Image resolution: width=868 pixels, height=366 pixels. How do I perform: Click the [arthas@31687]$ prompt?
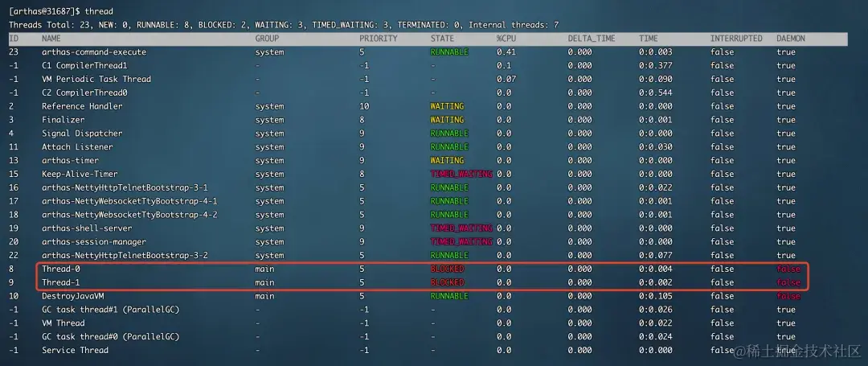click(x=44, y=11)
